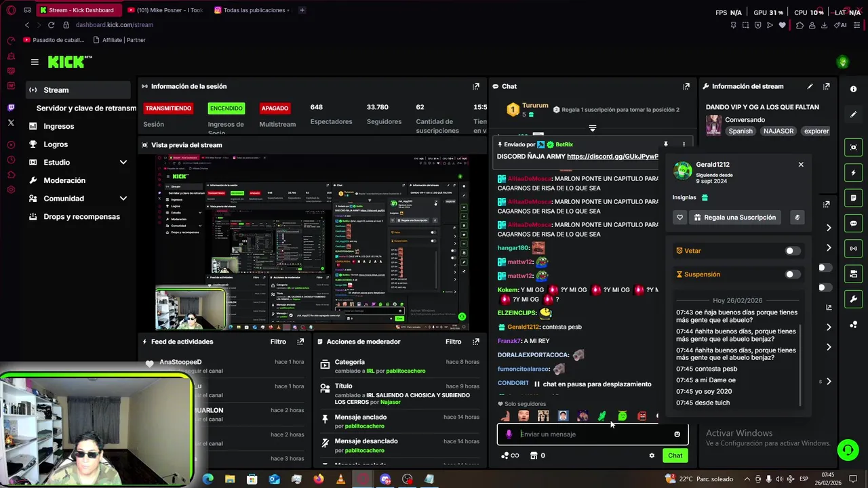Pop out the Acciones de moderador panel
868x488 pixels.
pyautogui.click(x=475, y=342)
